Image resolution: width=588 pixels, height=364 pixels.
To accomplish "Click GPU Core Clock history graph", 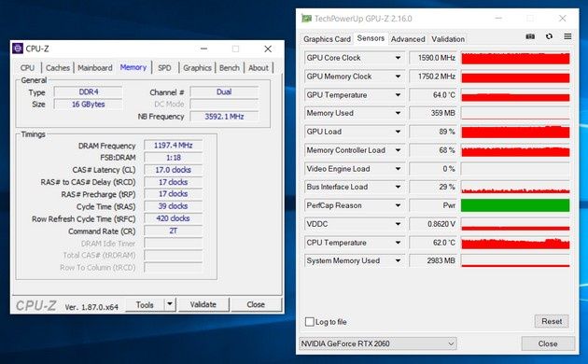I will pos(515,58).
